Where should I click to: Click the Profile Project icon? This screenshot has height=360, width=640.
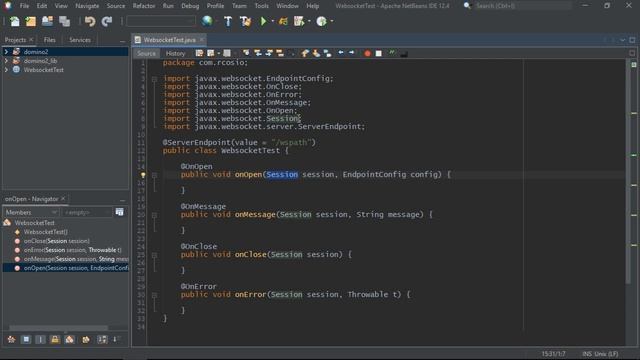(x=299, y=21)
